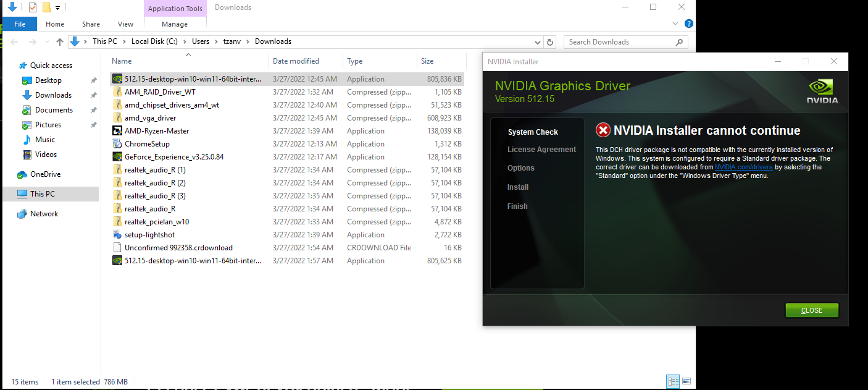The width and height of the screenshot is (868, 390).
Task: Select the realtek_audio_R zip without a number
Action: tap(117, 209)
